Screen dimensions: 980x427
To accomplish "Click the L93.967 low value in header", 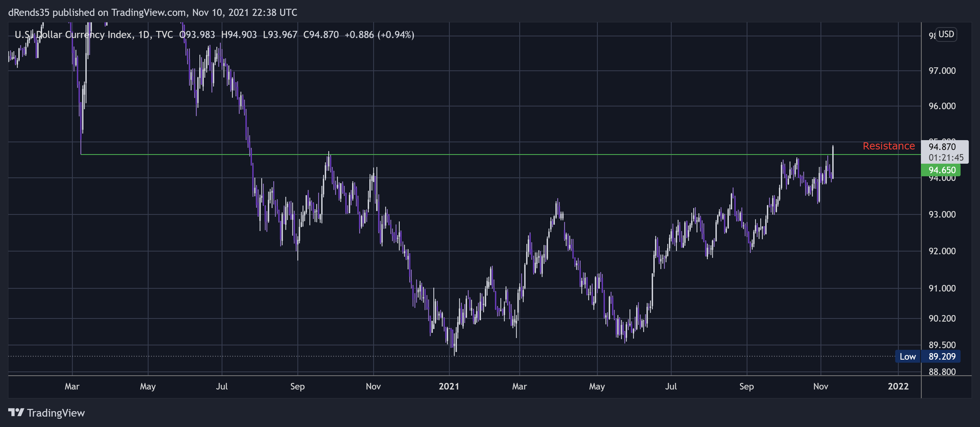I will (x=280, y=35).
